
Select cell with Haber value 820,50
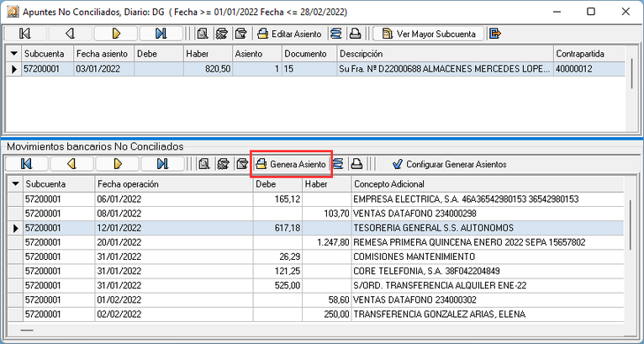pos(208,69)
